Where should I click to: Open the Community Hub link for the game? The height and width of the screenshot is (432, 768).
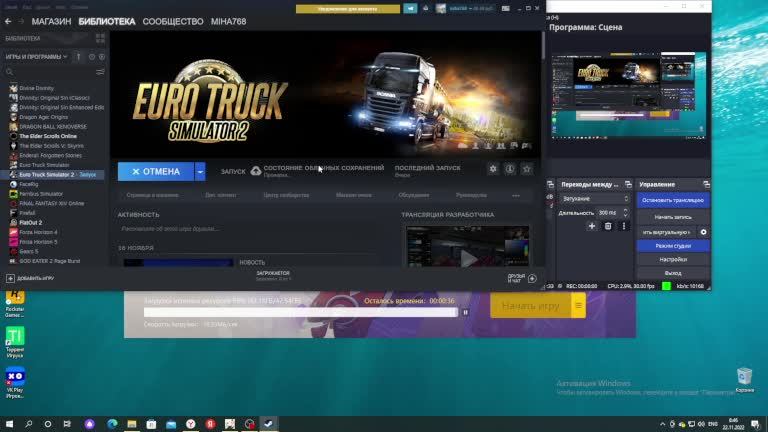(x=286, y=195)
